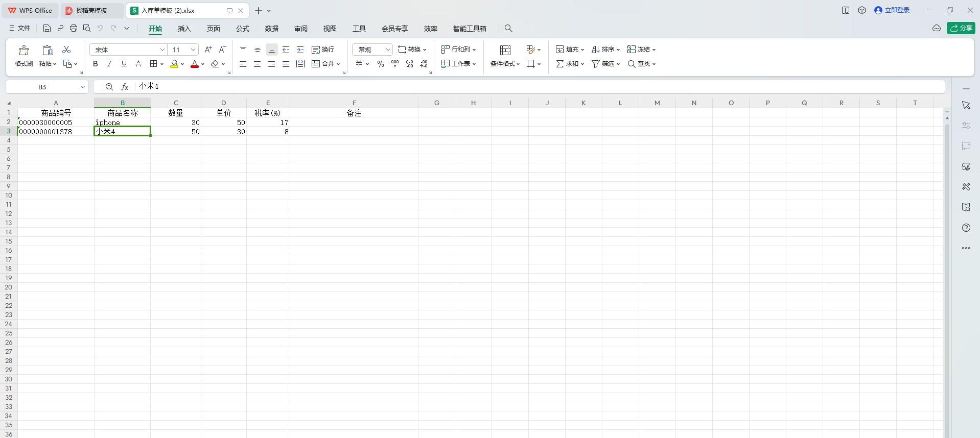Open fill color dropdown arrow

click(182, 64)
